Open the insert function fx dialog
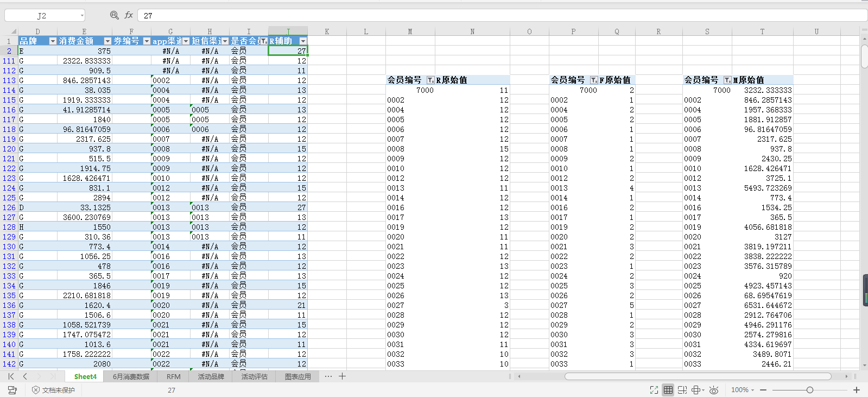The image size is (868, 397). (x=129, y=15)
